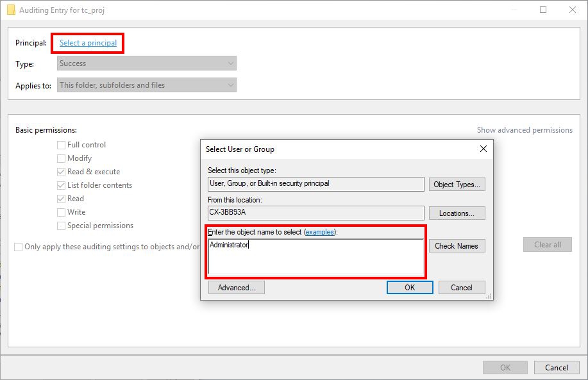Click OK in the Auditing Entry window
Image resolution: width=588 pixels, height=380 pixels.
pyautogui.click(x=505, y=368)
